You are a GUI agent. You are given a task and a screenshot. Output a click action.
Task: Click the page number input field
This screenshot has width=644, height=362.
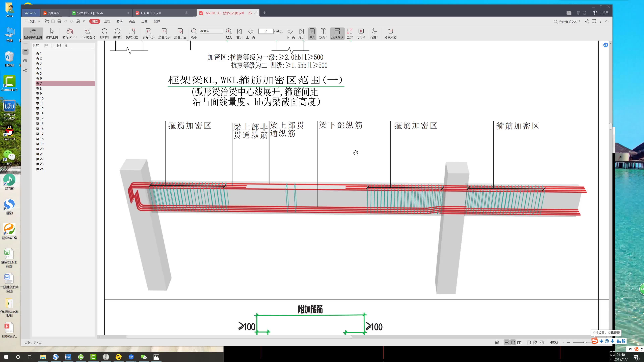[265, 31]
